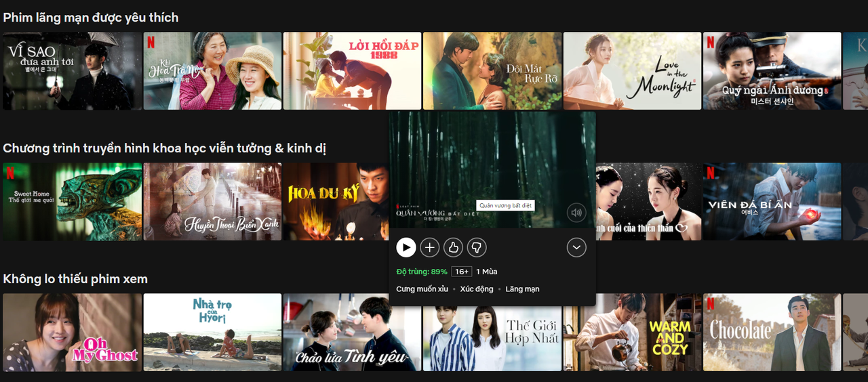The width and height of the screenshot is (868, 382).
Task: Open the 'Quý ngài Ánh dương' thumbnail
Action: pos(772,71)
